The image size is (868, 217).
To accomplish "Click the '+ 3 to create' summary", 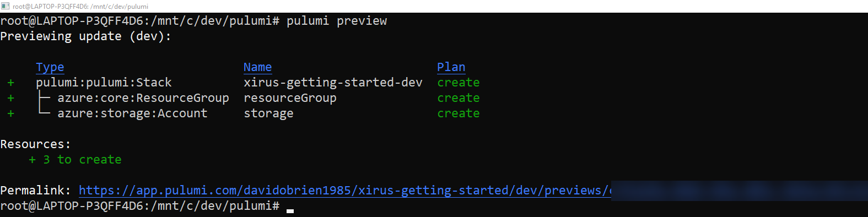I will point(75,160).
